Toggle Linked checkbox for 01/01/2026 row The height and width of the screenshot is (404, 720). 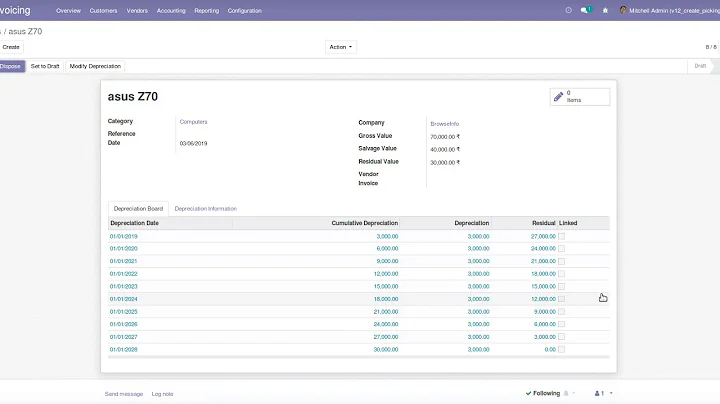click(x=562, y=325)
